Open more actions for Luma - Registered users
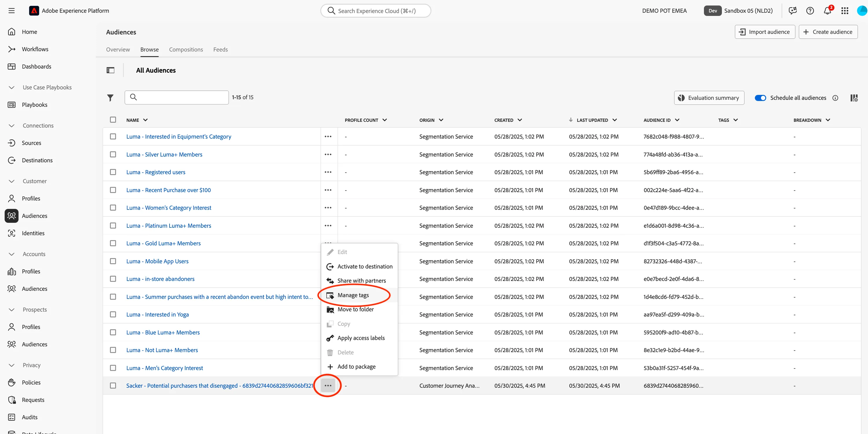This screenshot has width=868, height=434. tap(328, 172)
